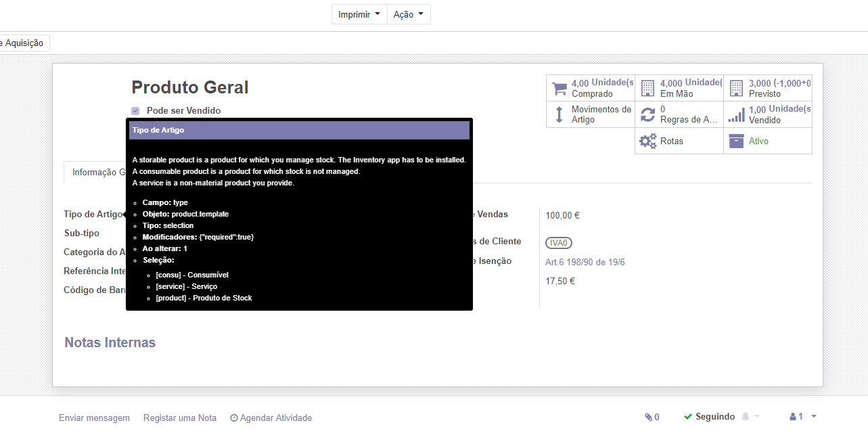Open the Vendido signal bars icon
The width and height of the screenshot is (868, 446).
(736, 115)
